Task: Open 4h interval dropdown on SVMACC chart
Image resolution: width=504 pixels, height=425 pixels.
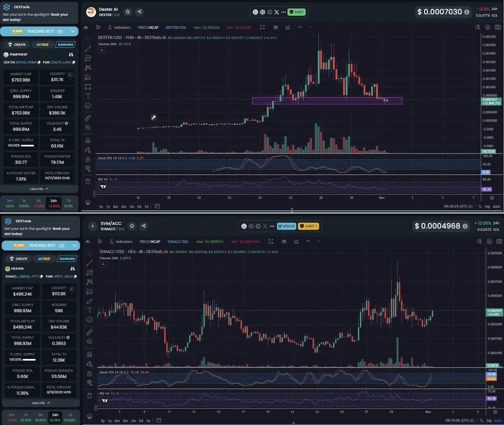Action: click(x=87, y=242)
